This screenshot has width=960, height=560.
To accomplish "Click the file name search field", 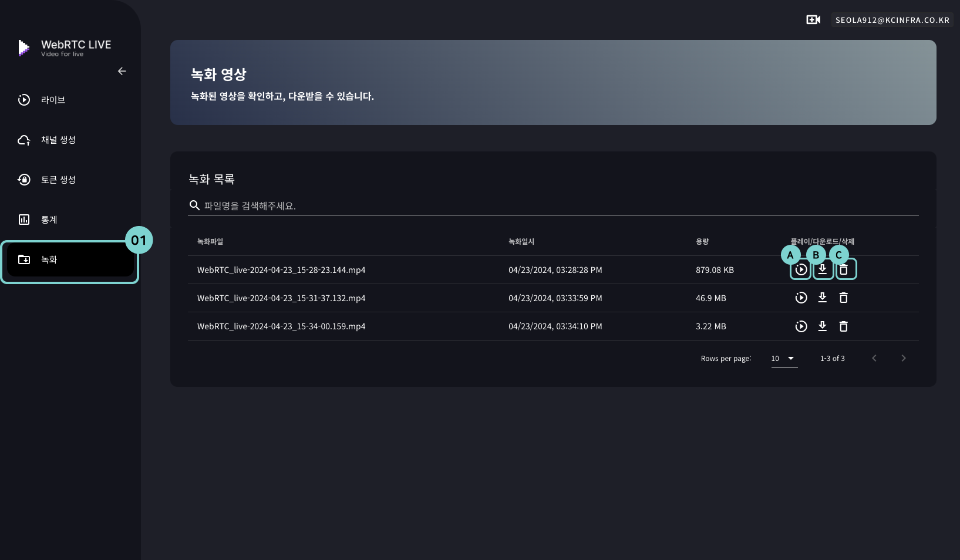I will coord(552,206).
